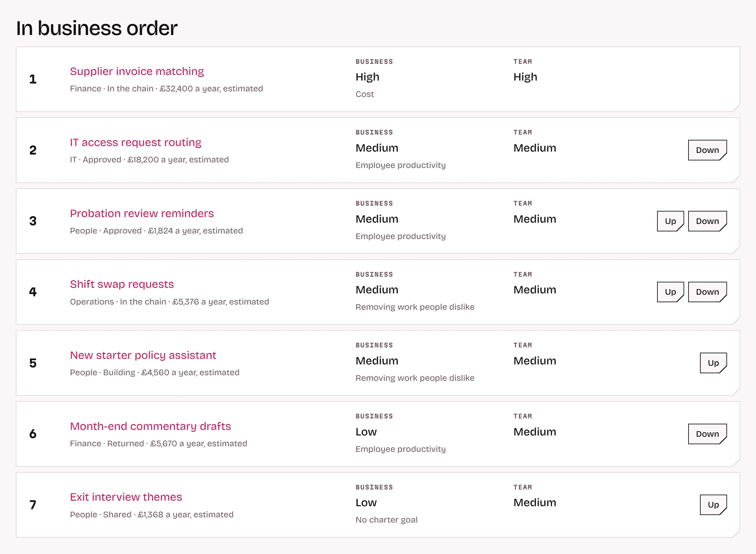The image size is (756, 554).
Task: Click 'People · Shared · £1,368 a year, estimated'
Action: click(152, 515)
